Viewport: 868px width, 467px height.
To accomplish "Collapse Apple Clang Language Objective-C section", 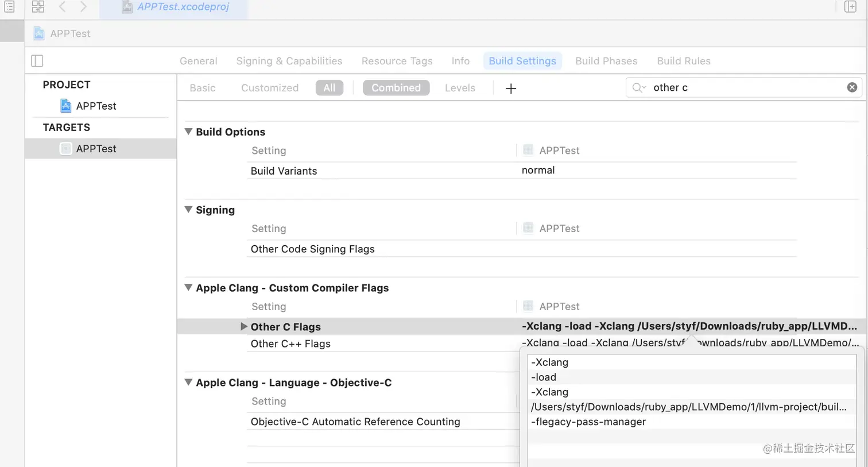I will [188, 383].
